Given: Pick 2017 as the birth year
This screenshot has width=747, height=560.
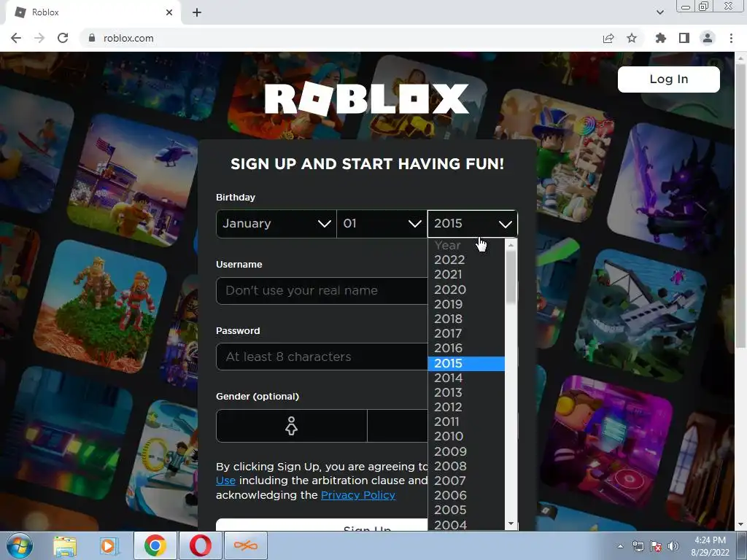Looking at the screenshot, I should [x=466, y=334].
